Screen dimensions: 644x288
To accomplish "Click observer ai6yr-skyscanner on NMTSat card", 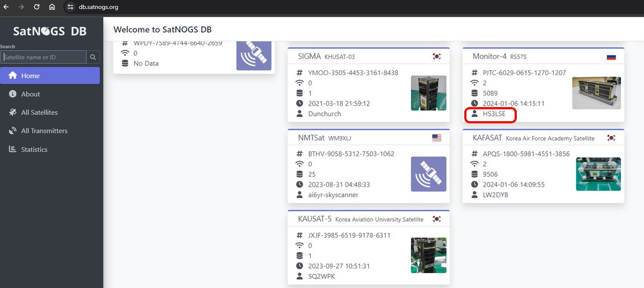I will 333,195.
